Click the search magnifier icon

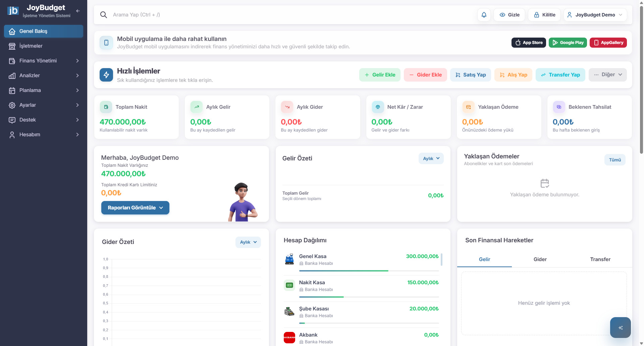[104, 15]
